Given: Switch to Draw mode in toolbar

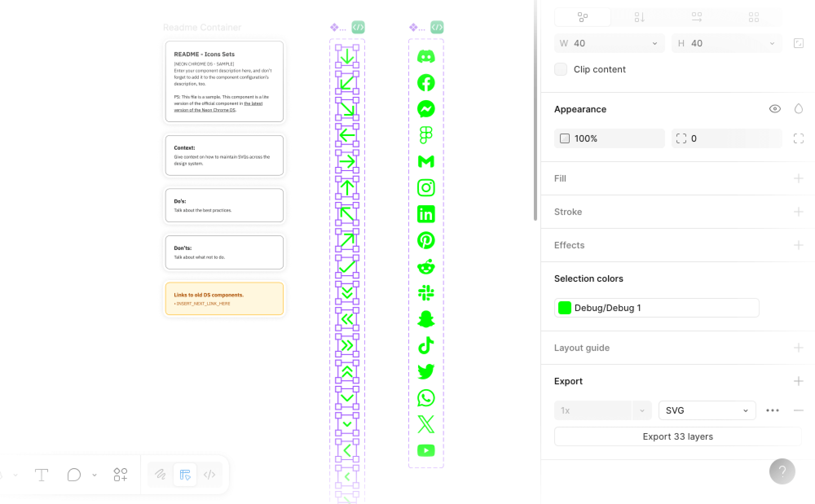Looking at the screenshot, I should 160,475.
